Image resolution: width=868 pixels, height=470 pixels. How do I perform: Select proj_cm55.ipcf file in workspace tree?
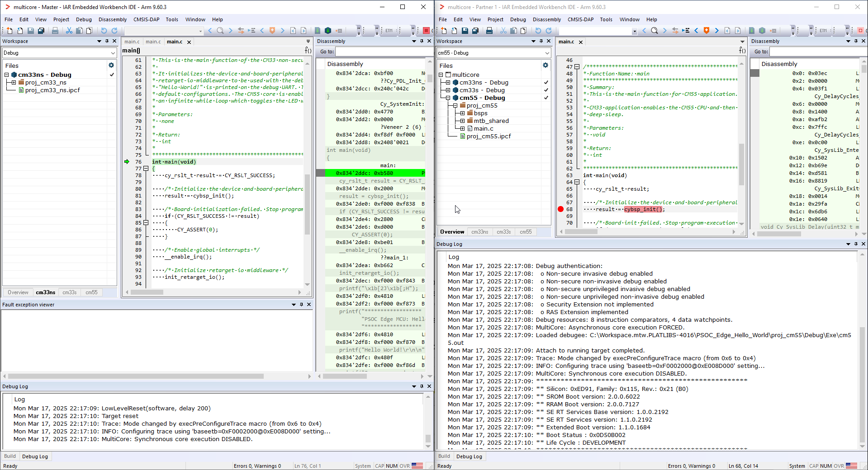coord(489,136)
